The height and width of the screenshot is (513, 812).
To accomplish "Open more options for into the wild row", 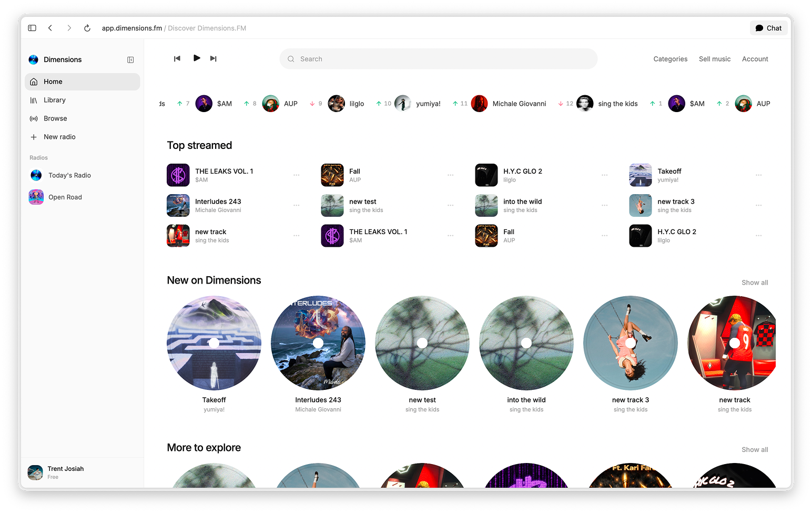I will [605, 205].
